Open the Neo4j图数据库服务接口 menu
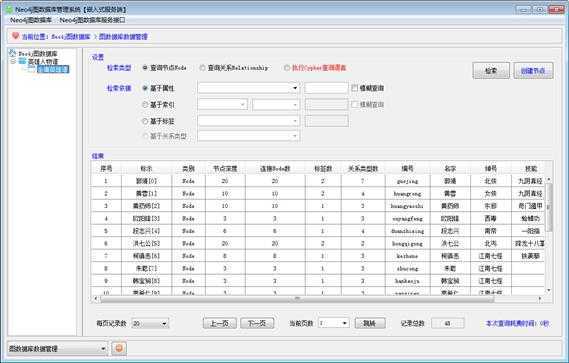Screen dimensions: 569x363 pyautogui.click(x=92, y=20)
